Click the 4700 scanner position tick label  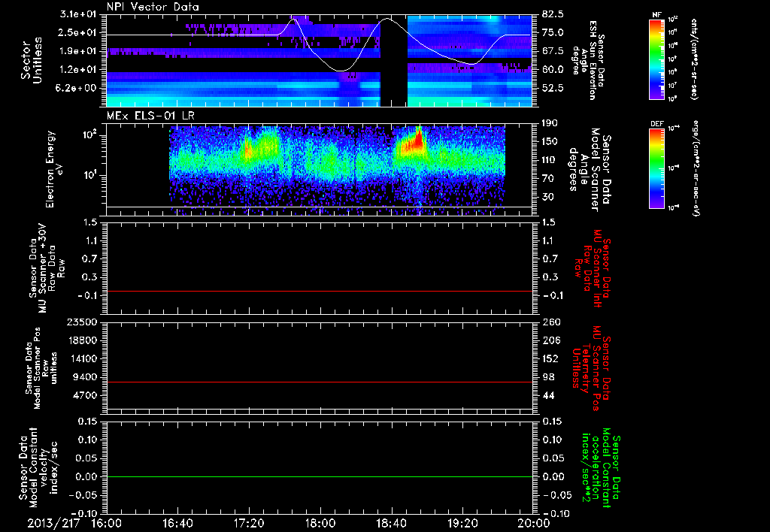[84, 395]
